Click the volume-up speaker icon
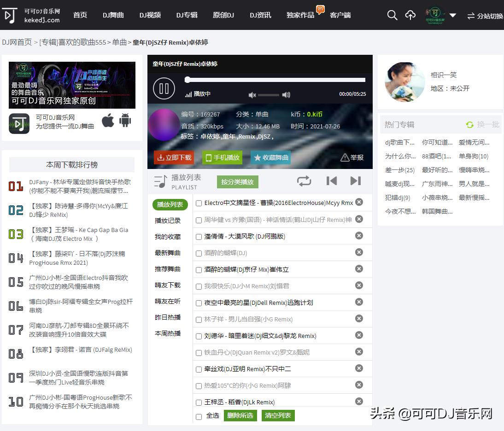The height and width of the screenshot is (431, 504). tap(286, 95)
